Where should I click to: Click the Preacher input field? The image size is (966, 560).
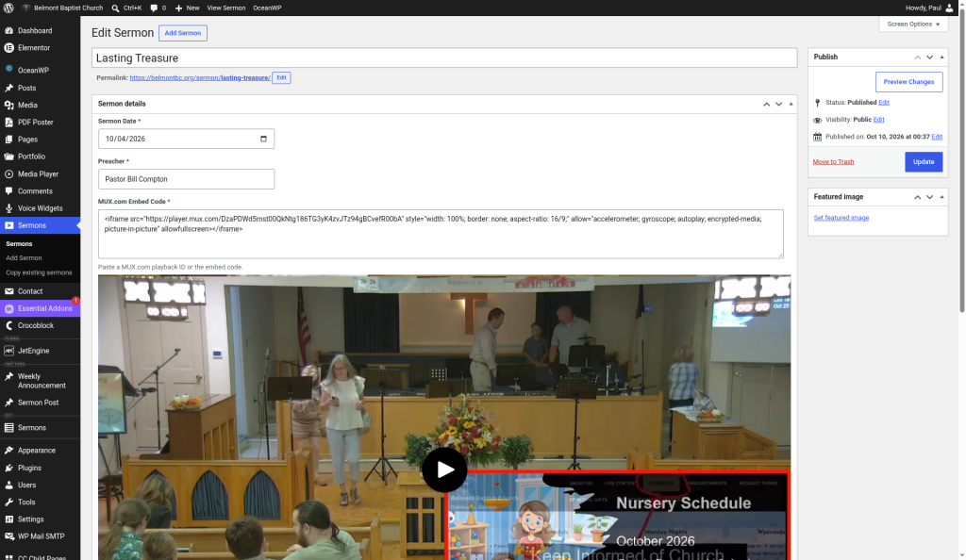point(186,179)
